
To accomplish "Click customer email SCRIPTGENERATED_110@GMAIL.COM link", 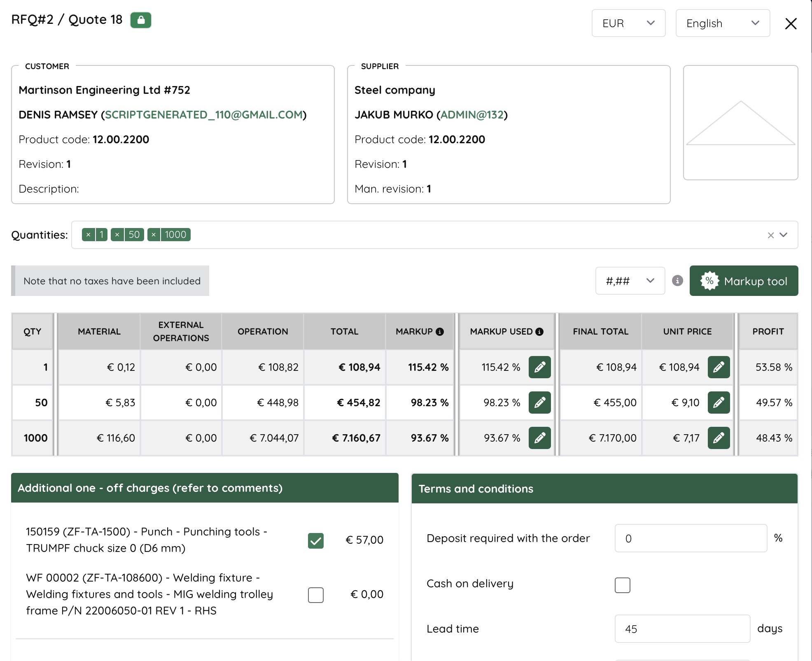I will (204, 115).
